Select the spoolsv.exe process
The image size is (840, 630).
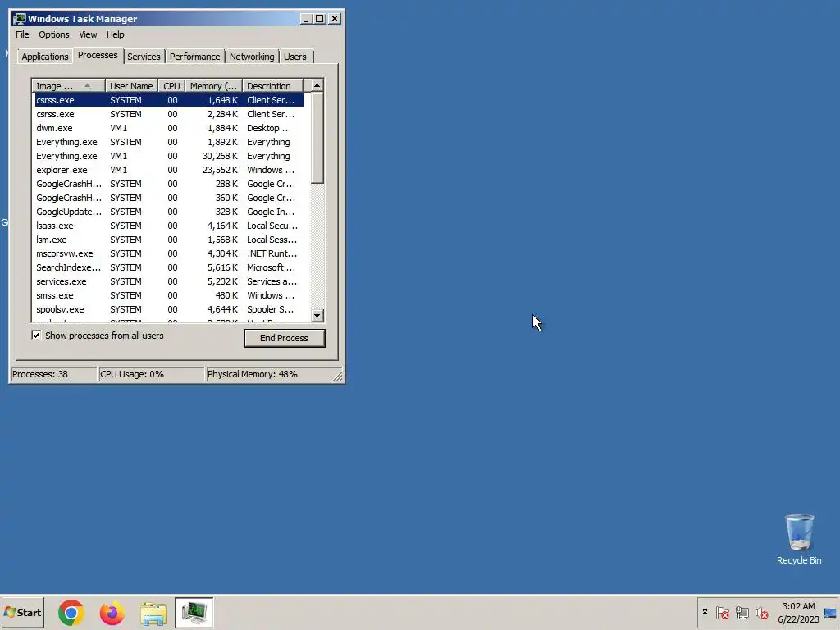click(x=169, y=309)
